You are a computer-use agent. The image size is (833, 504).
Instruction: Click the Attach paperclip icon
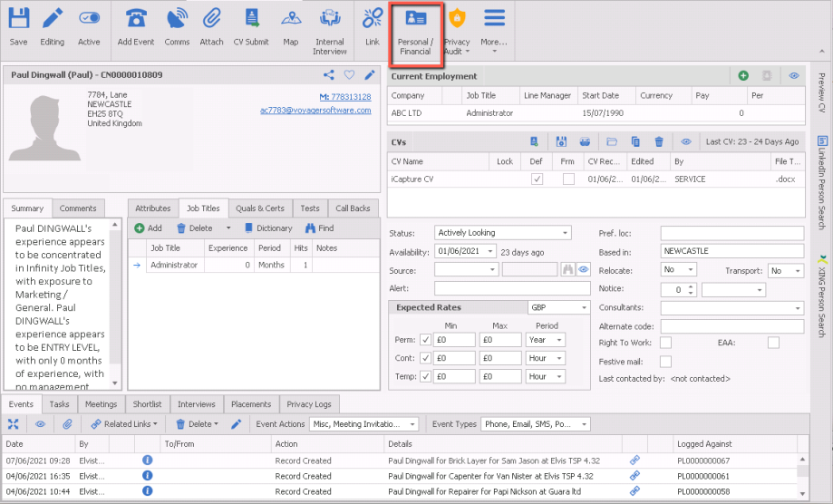click(x=212, y=19)
